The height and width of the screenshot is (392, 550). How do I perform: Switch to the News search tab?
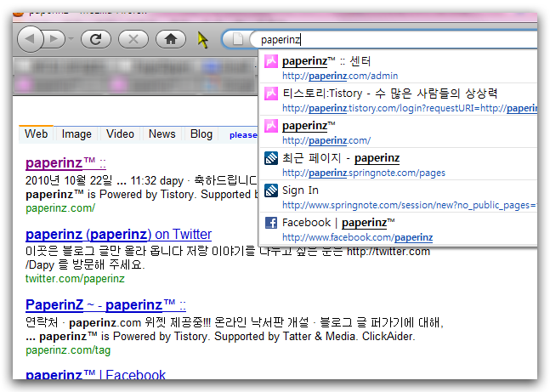point(162,134)
